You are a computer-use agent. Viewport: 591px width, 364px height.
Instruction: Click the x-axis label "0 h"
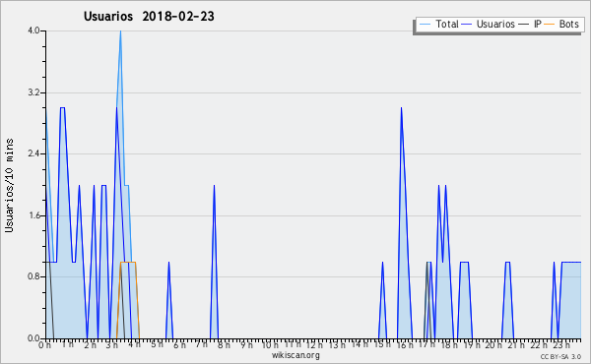click(44, 344)
